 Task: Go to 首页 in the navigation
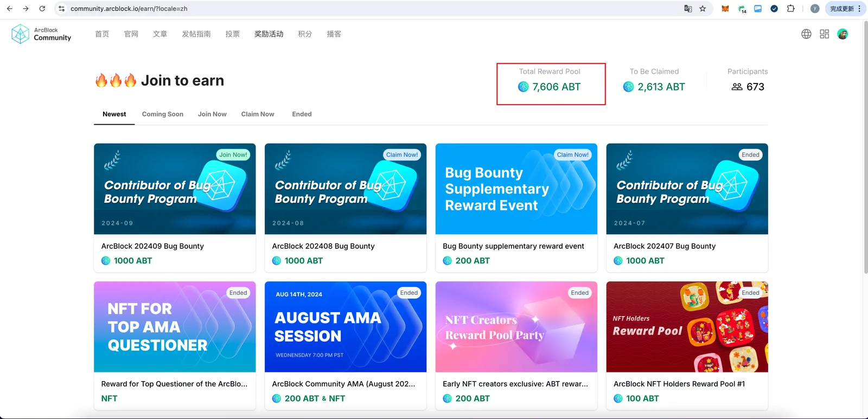coord(102,34)
